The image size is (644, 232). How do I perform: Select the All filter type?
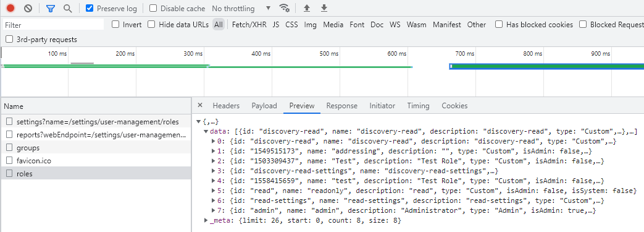pyautogui.click(x=219, y=25)
